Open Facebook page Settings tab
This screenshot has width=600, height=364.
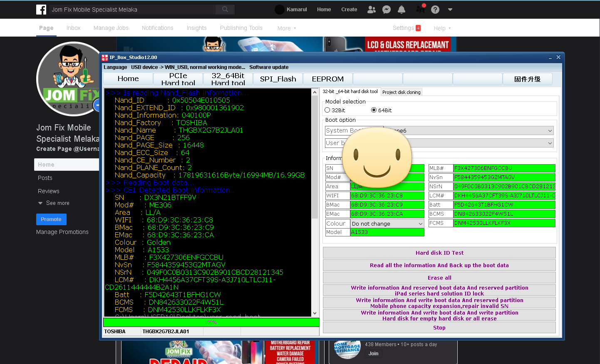tap(407, 28)
